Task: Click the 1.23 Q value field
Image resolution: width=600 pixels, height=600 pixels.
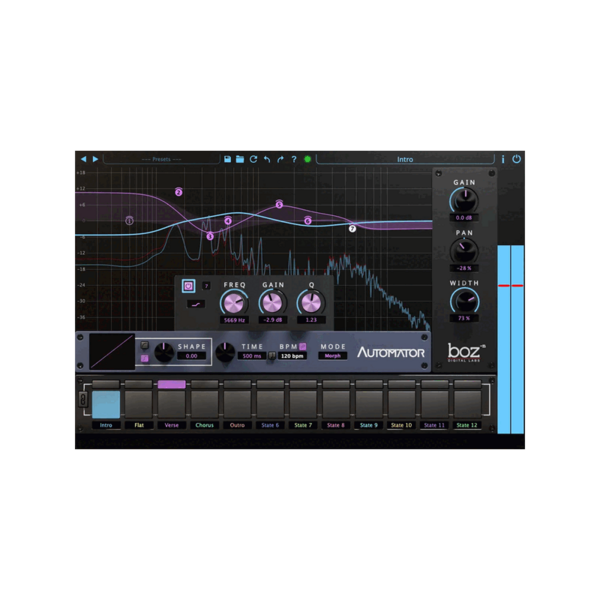Action: pos(311,320)
